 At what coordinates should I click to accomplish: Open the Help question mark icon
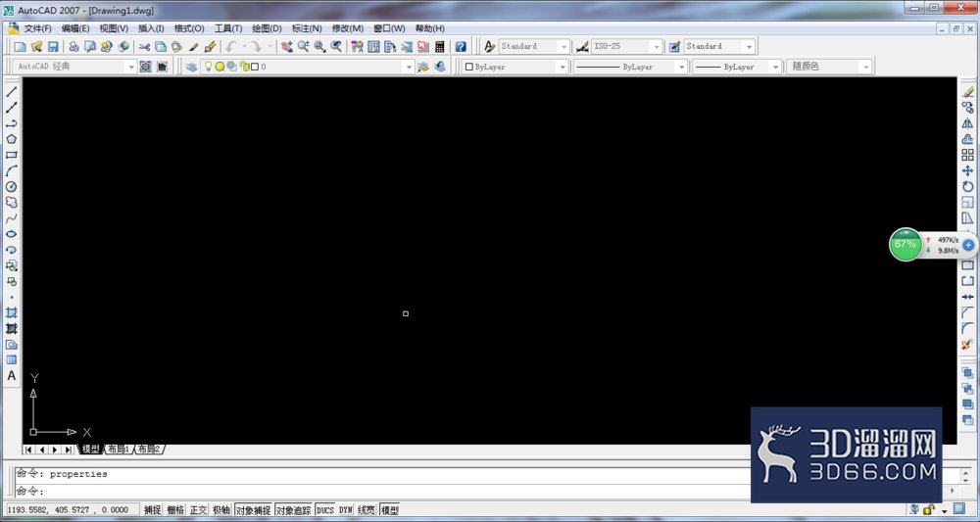coord(461,46)
